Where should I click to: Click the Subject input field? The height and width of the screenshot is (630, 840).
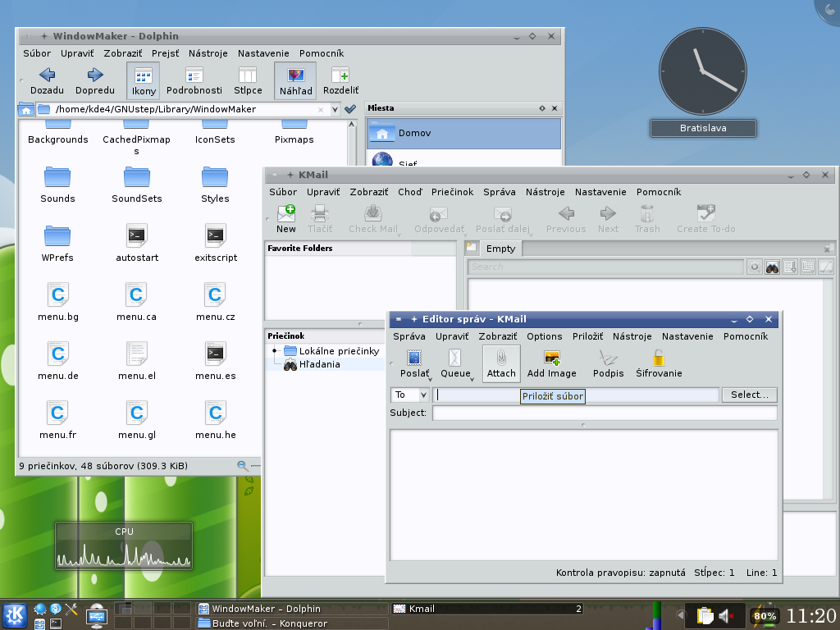tap(605, 413)
